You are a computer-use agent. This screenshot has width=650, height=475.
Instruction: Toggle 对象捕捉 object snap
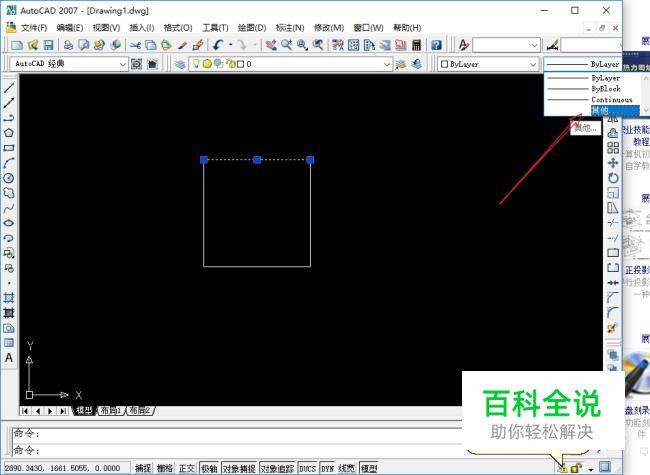[x=239, y=468]
